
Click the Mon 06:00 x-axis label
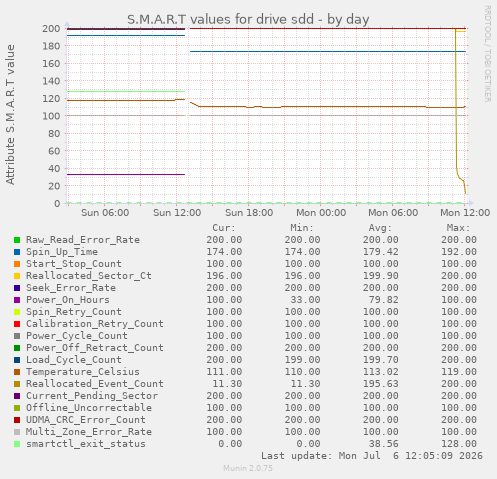pyautogui.click(x=393, y=213)
